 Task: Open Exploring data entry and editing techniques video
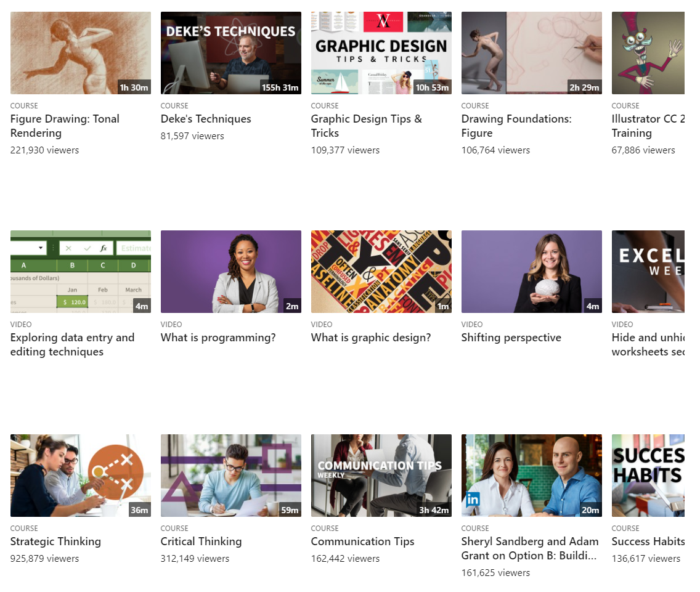[72, 344]
